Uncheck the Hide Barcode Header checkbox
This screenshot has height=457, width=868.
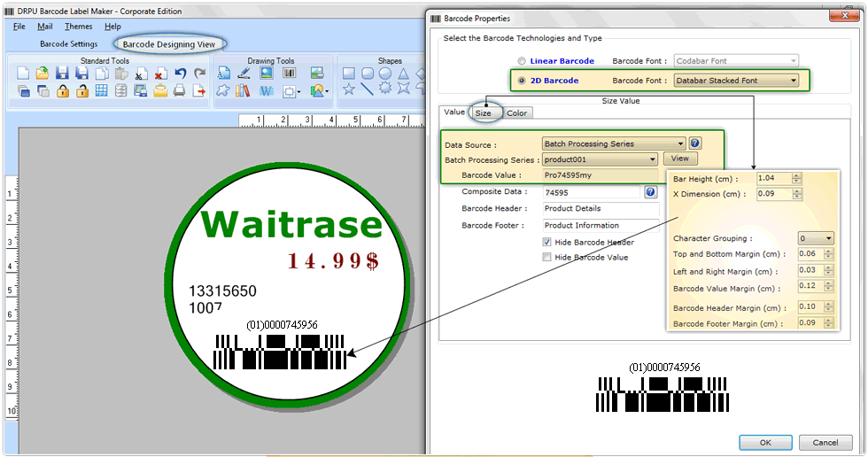point(546,242)
